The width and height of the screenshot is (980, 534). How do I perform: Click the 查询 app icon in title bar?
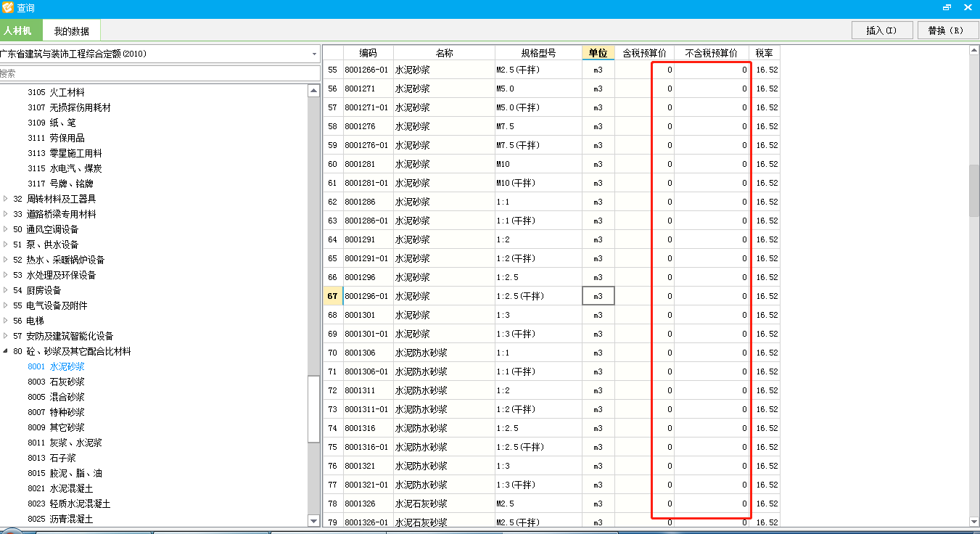point(8,8)
